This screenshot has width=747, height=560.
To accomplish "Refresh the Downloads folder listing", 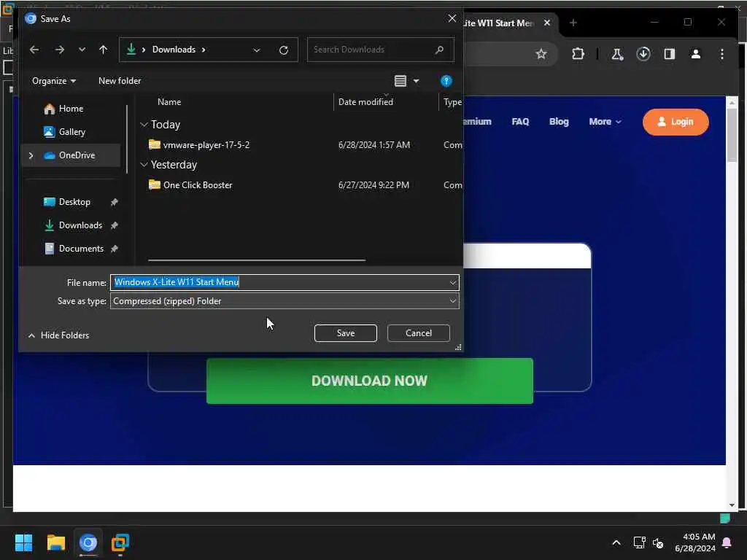I will [284, 50].
